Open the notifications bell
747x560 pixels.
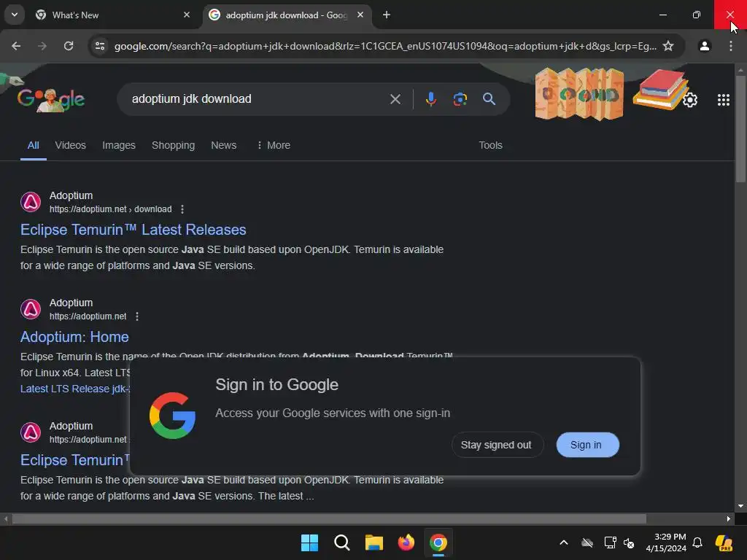point(697,542)
